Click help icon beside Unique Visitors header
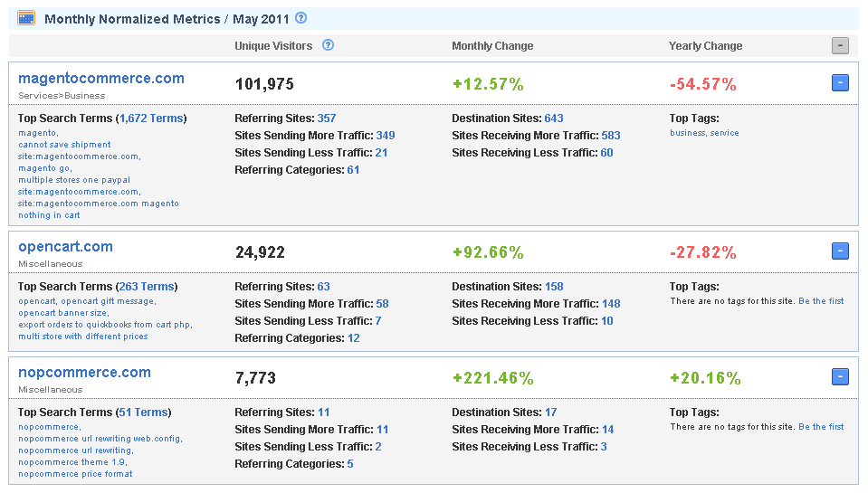The width and height of the screenshot is (868, 493). (329, 45)
